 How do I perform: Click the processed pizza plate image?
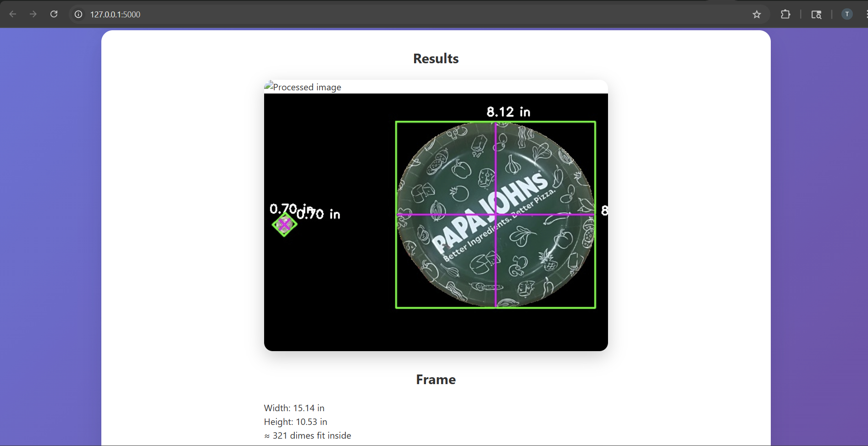[436, 222]
